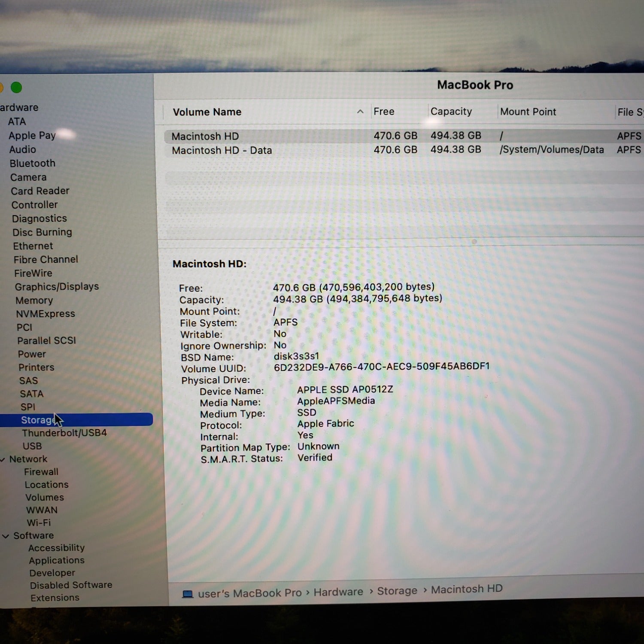Open the Power section
Image resolution: width=644 pixels, height=644 pixels.
pyautogui.click(x=32, y=354)
